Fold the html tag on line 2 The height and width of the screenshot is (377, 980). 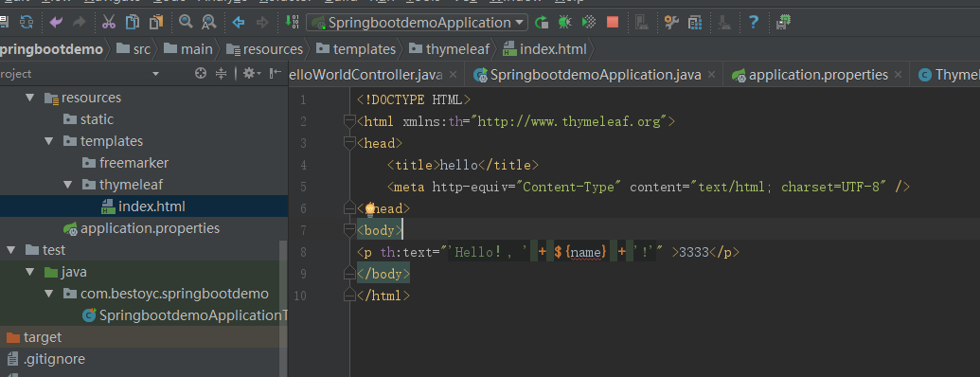pos(350,120)
